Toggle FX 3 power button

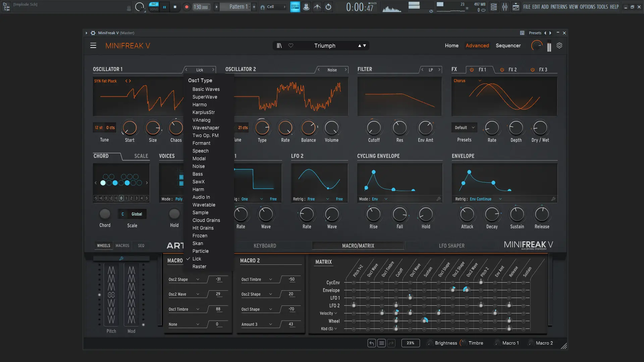(532, 70)
